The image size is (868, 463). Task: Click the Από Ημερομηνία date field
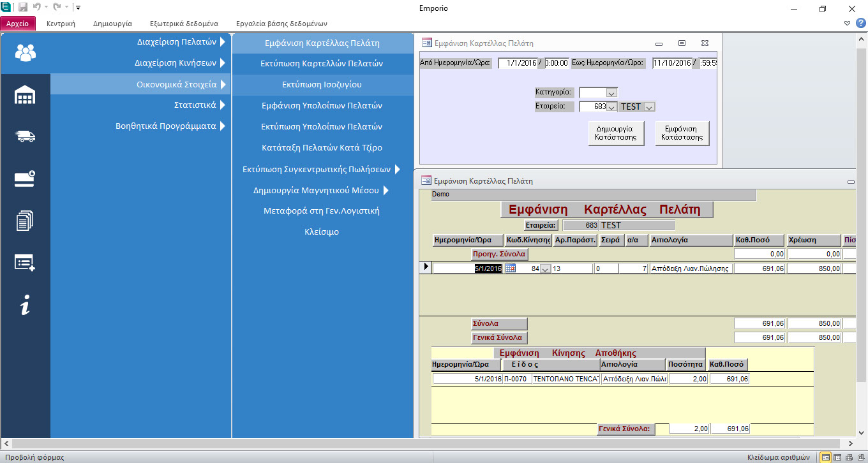click(518, 63)
